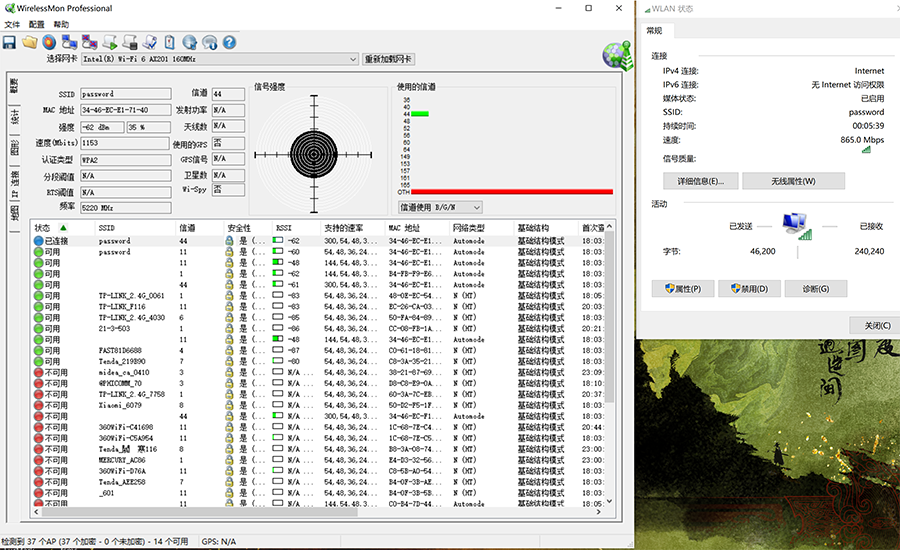This screenshot has height=550, width=900.
Task: Open help via the blue question mark icon
Action: pyautogui.click(x=229, y=42)
